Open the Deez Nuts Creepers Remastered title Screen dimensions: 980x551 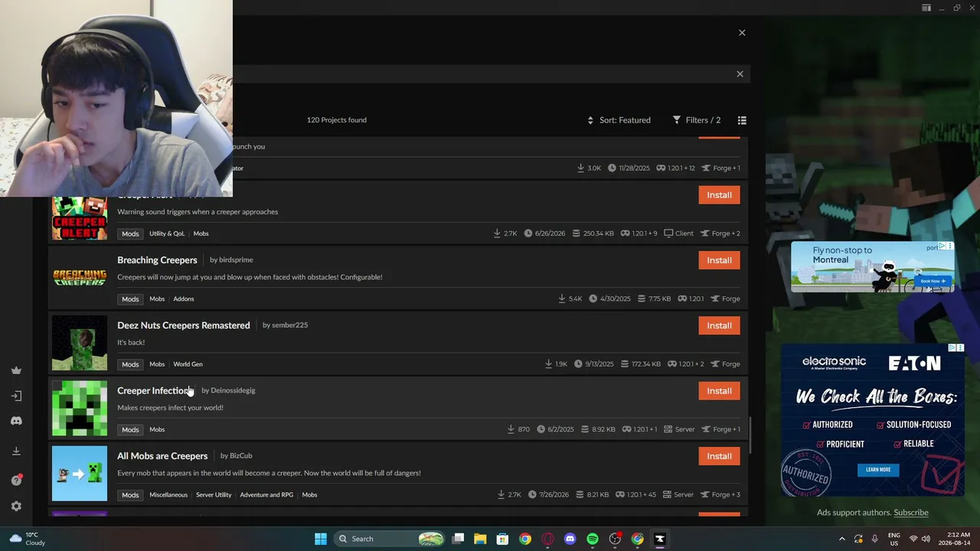184,325
